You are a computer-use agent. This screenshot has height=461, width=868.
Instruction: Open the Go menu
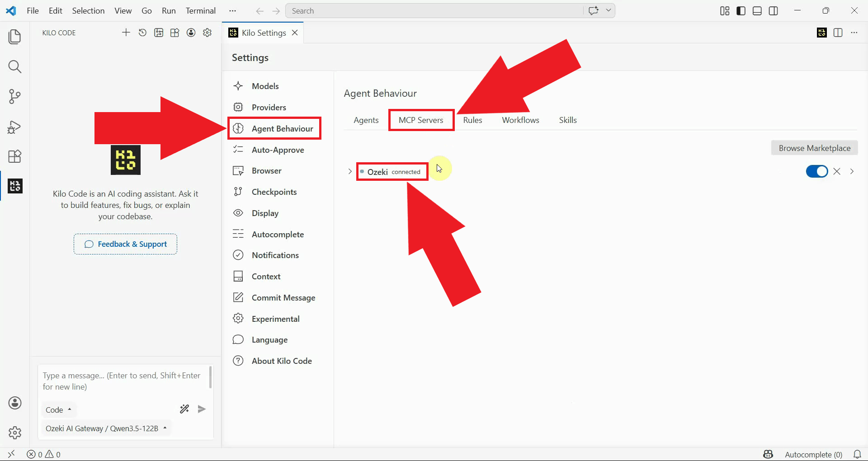[x=146, y=11]
